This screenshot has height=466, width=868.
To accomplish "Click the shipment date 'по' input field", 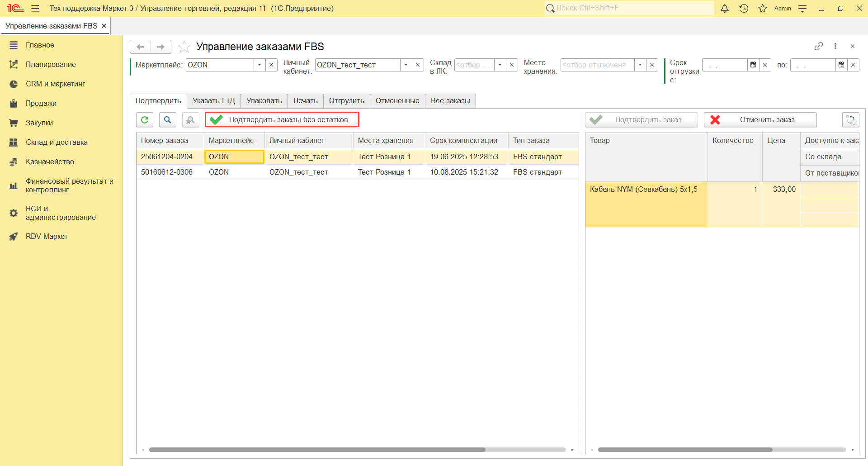I will (x=813, y=65).
